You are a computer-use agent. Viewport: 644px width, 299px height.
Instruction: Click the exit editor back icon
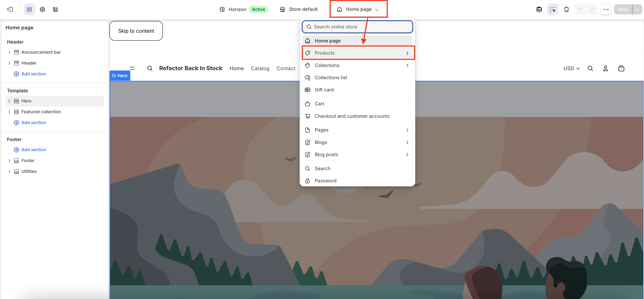(x=10, y=9)
